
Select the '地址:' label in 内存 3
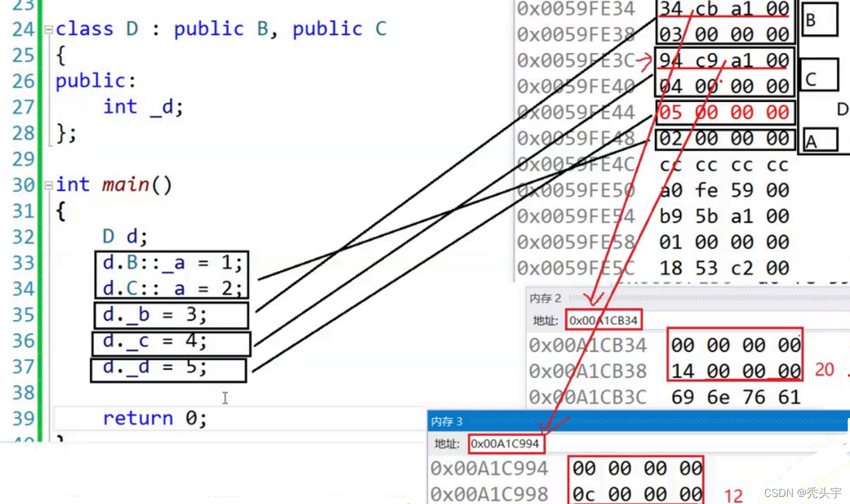(447, 443)
